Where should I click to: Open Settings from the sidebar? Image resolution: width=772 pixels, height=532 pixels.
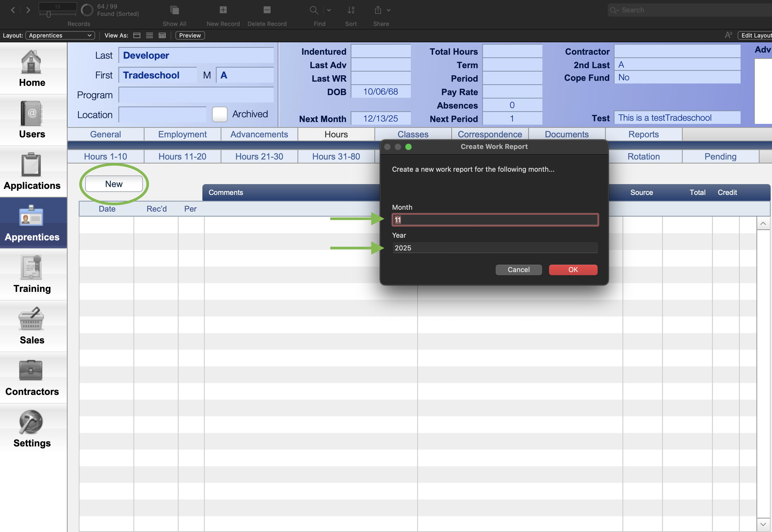[32, 428]
